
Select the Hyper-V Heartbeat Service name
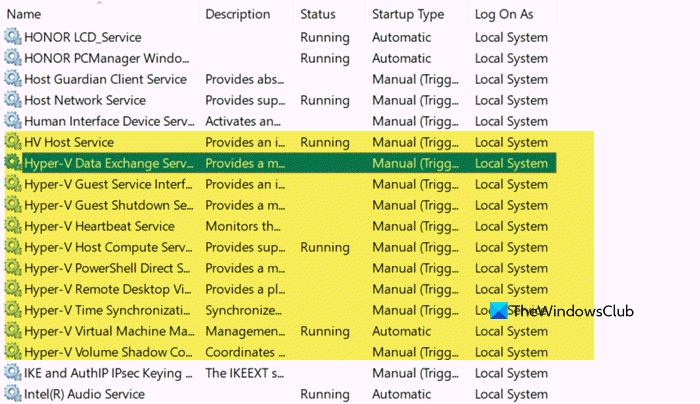tap(99, 226)
